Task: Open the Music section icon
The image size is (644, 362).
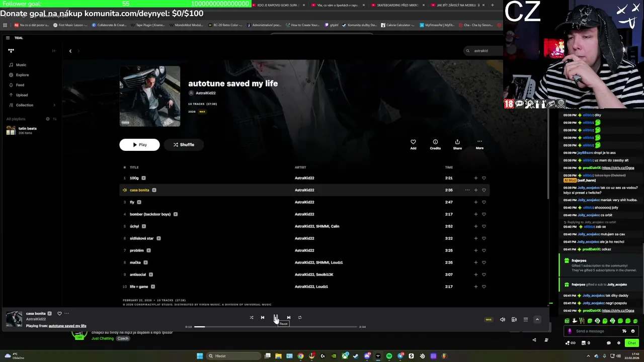Action: (11, 65)
